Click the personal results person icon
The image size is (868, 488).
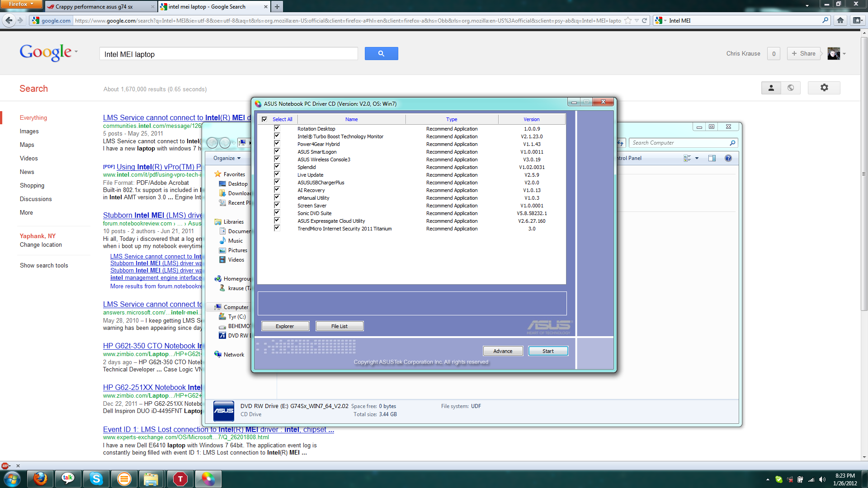(771, 88)
